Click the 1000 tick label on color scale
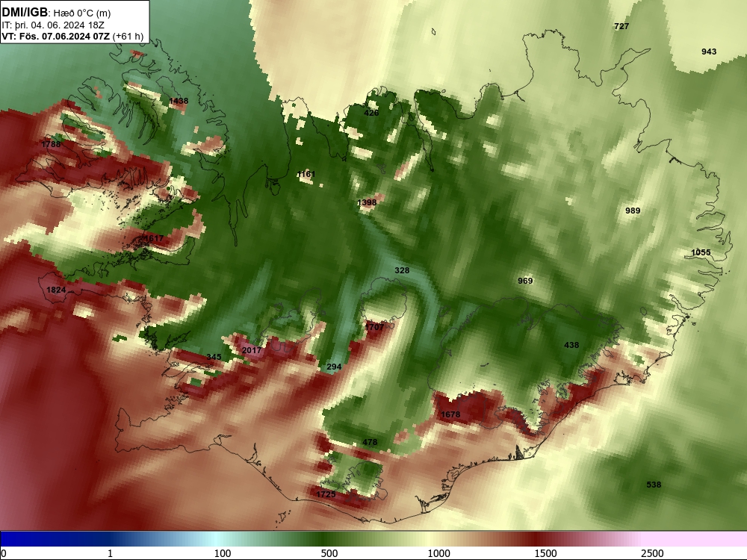 [438, 553]
